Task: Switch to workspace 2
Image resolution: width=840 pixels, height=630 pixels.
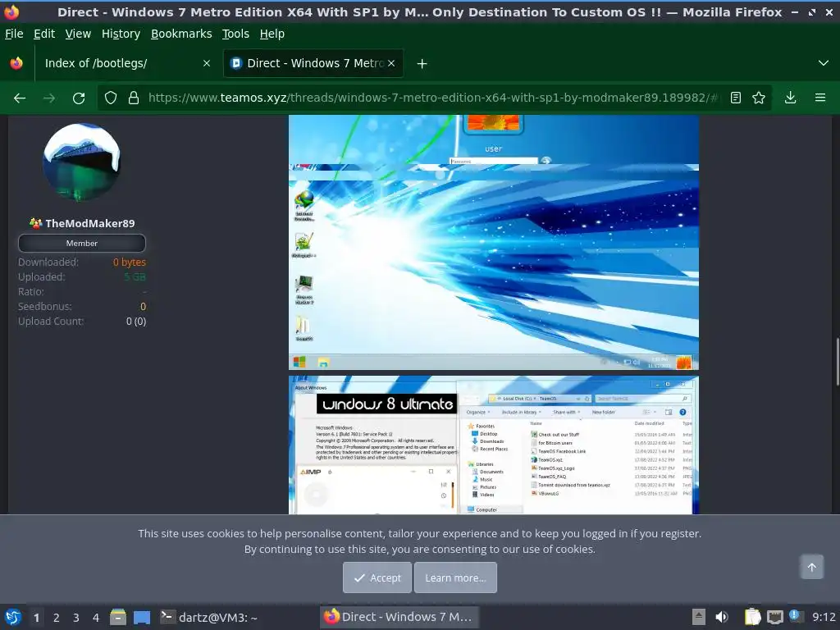Action: click(x=57, y=617)
